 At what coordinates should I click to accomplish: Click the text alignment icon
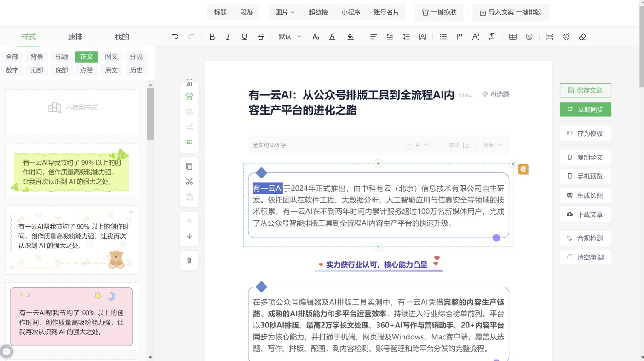pos(374,37)
